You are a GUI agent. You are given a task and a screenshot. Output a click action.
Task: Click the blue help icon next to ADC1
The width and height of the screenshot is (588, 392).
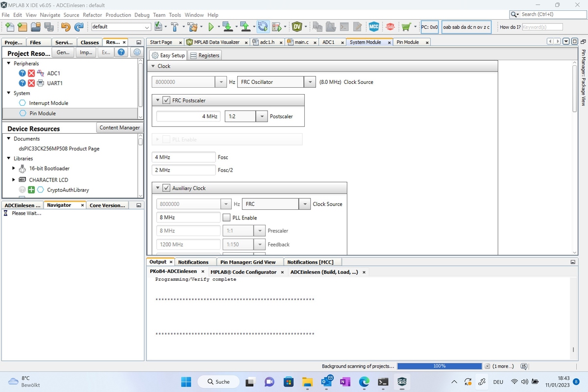[22, 73]
